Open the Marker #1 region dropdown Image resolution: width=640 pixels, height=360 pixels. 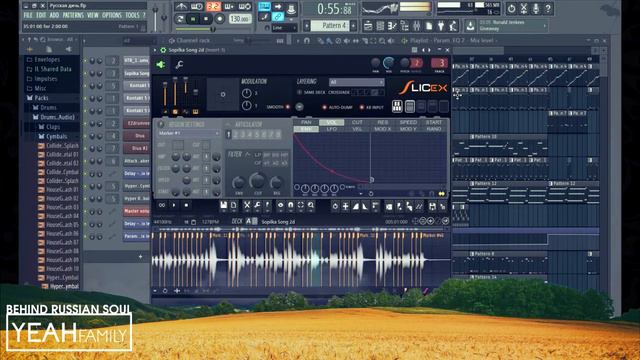[189, 133]
